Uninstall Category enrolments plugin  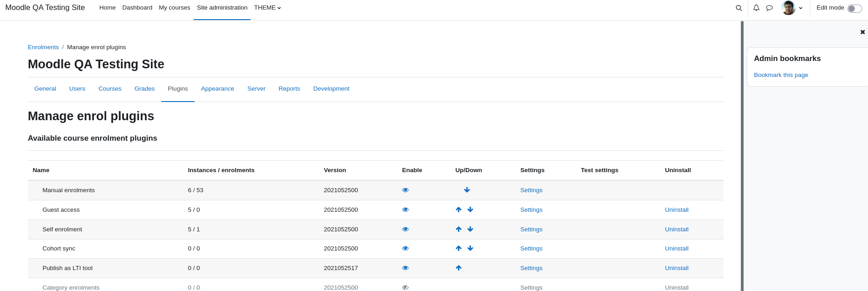click(677, 287)
